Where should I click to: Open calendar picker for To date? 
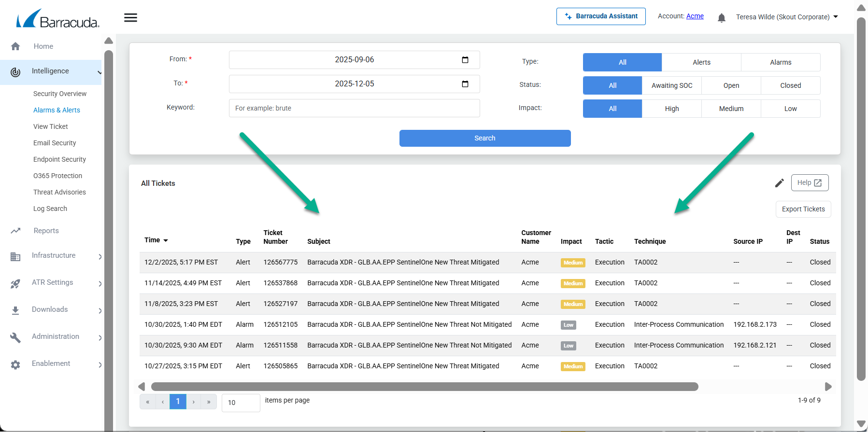(x=465, y=84)
